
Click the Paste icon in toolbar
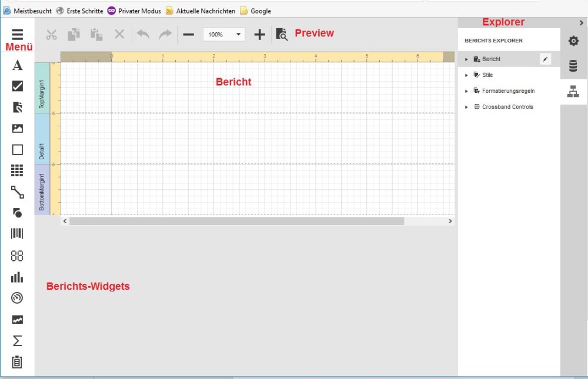(96, 35)
